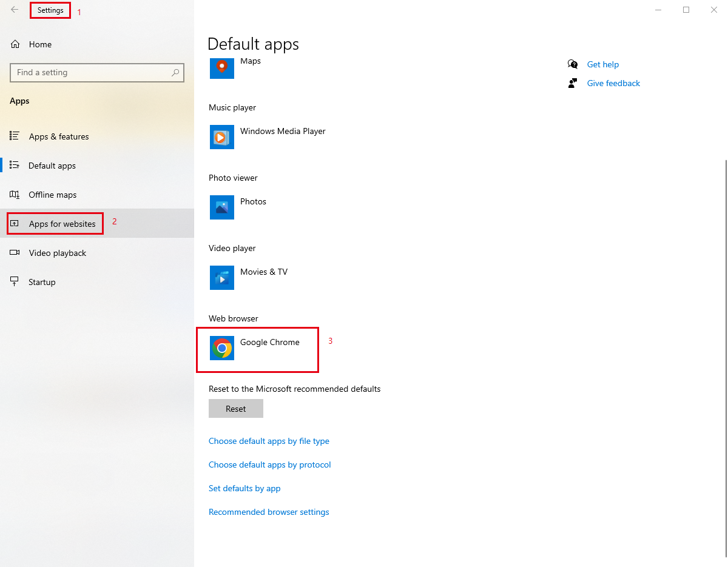Go to Settings Home
The image size is (728, 567).
point(40,44)
